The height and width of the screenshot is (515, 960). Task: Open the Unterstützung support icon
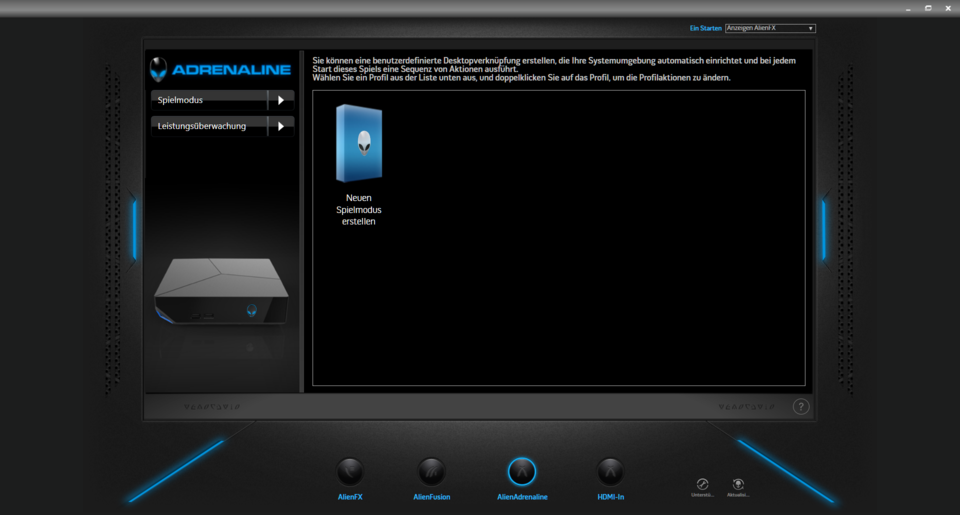click(702, 484)
